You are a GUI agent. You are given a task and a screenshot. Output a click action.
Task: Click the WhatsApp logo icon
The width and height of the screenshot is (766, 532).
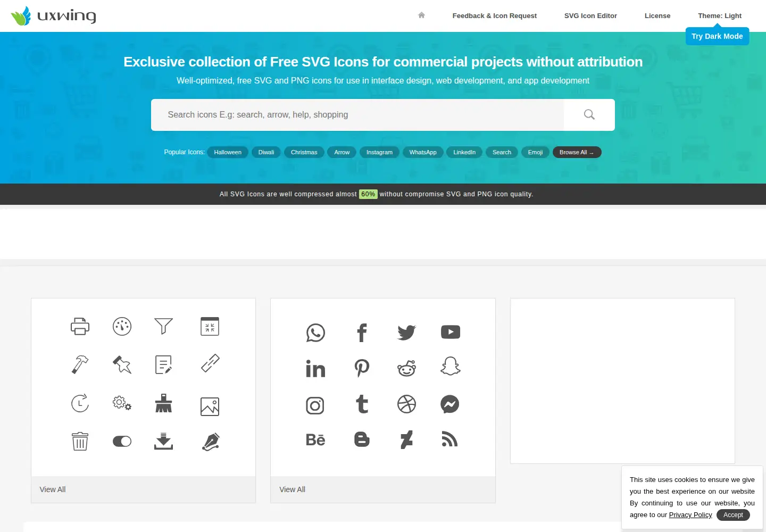pyautogui.click(x=315, y=332)
